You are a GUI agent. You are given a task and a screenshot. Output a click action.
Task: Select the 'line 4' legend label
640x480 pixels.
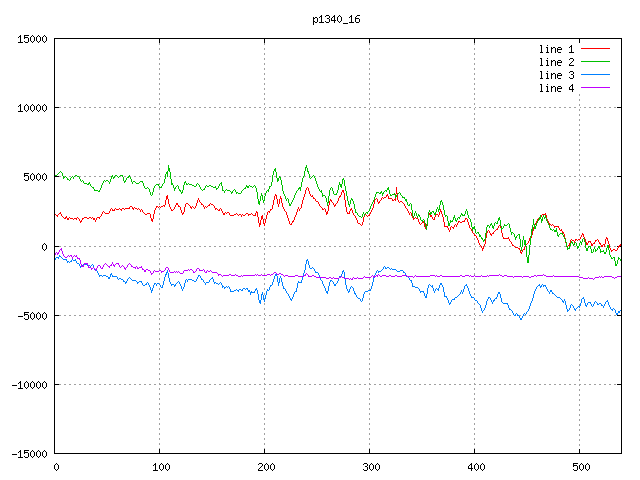(557, 88)
